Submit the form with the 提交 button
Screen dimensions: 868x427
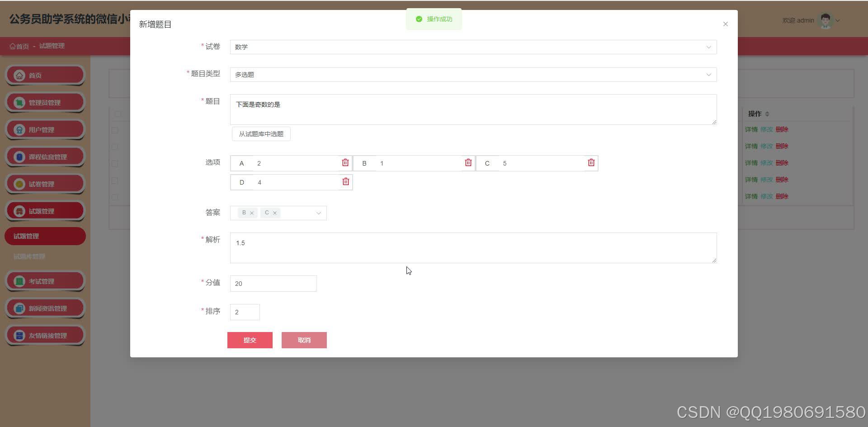pyautogui.click(x=250, y=340)
